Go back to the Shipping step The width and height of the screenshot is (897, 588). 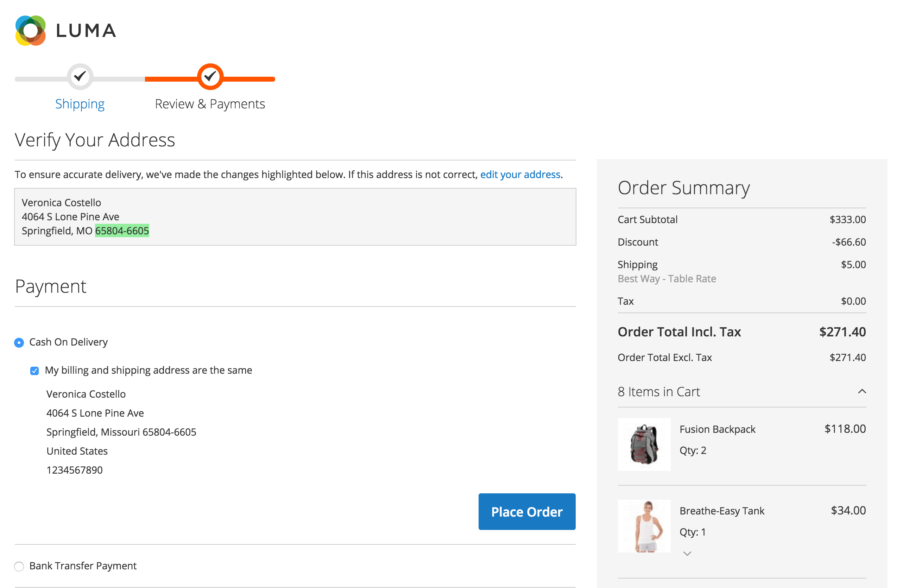(80, 104)
